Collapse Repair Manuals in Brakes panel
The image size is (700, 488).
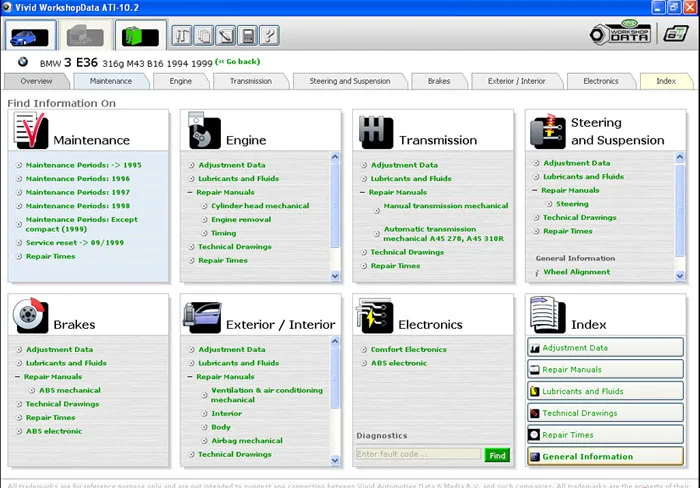click(x=17, y=377)
